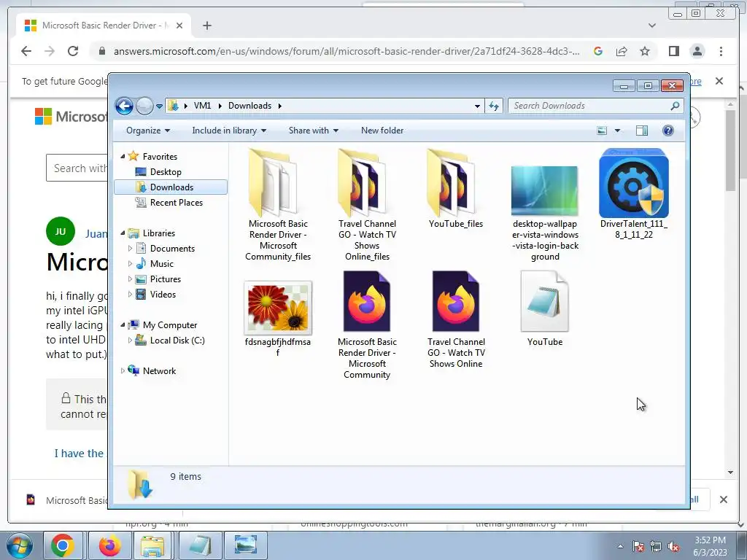Click the Windows Explorer taskbar icon
Screen dimensions: 747x560
tap(152, 545)
